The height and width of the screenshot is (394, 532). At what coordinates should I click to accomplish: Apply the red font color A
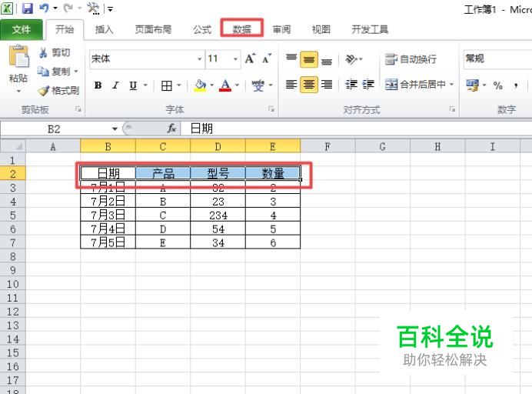[225, 85]
